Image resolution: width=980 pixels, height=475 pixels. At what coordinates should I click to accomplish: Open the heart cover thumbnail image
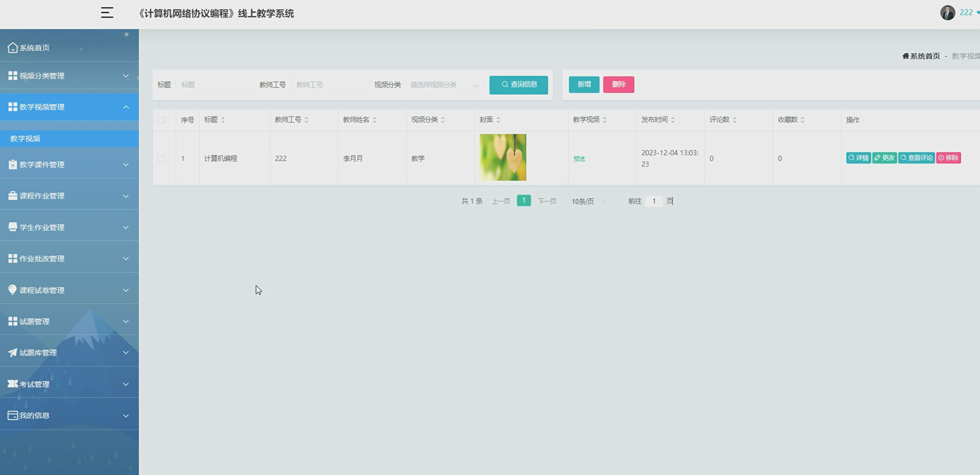[502, 157]
